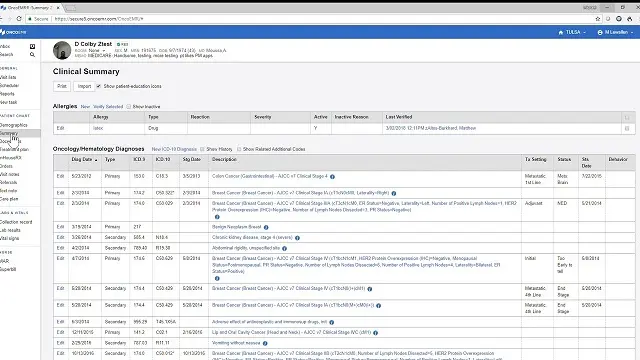Click Last Verified value for latex allergy
Viewport: 640px width, 360px height.
(431, 128)
